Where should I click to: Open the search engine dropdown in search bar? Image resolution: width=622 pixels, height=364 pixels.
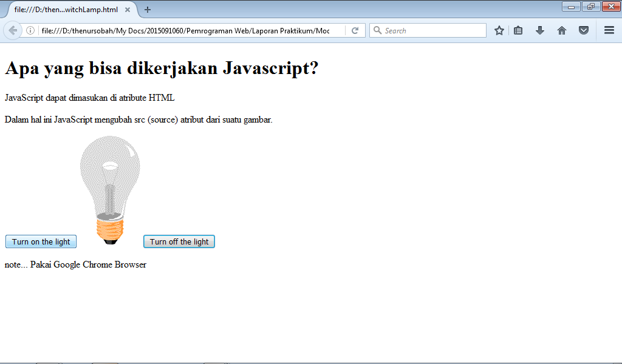click(x=377, y=30)
